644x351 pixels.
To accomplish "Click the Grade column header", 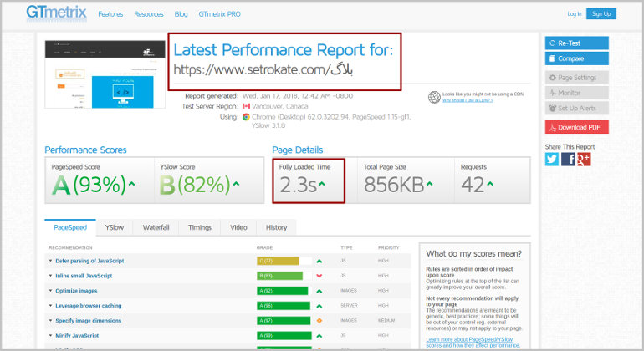I will point(264,247).
